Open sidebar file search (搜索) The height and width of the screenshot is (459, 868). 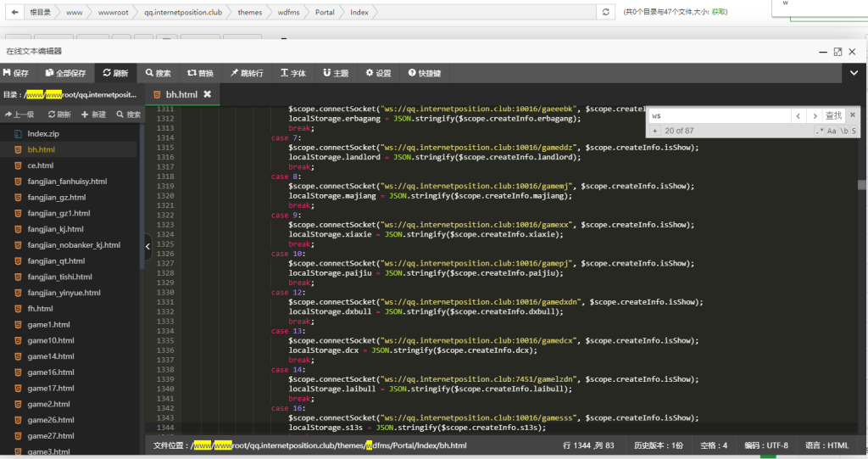click(129, 115)
